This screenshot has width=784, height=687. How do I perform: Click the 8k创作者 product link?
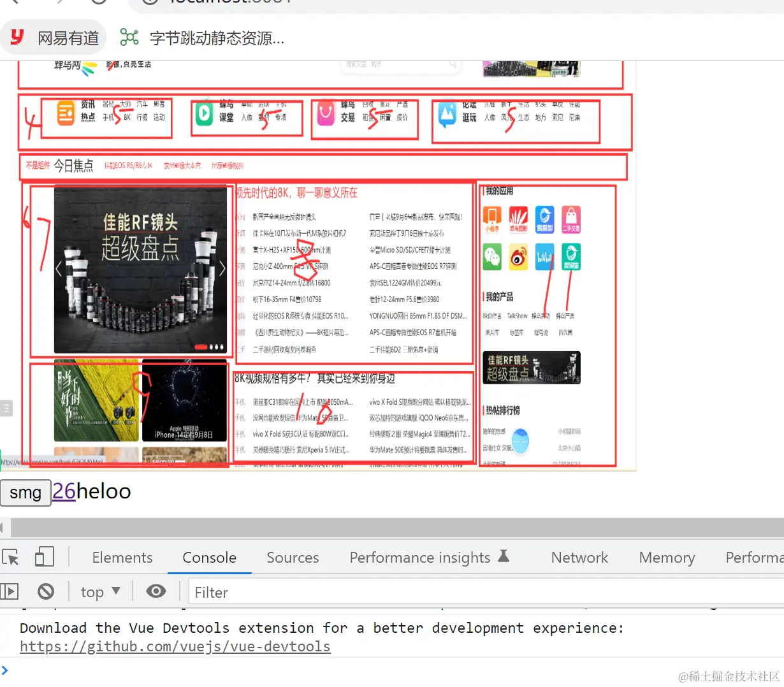click(492, 316)
